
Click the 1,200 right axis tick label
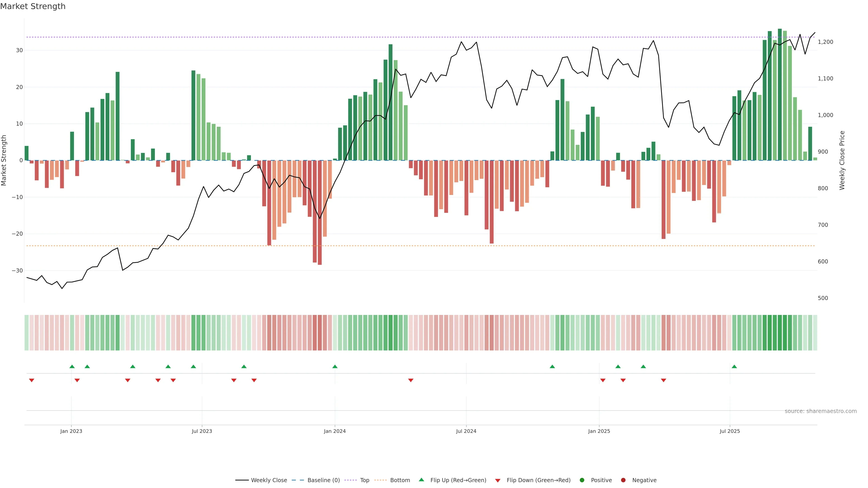pyautogui.click(x=825, y=42)
